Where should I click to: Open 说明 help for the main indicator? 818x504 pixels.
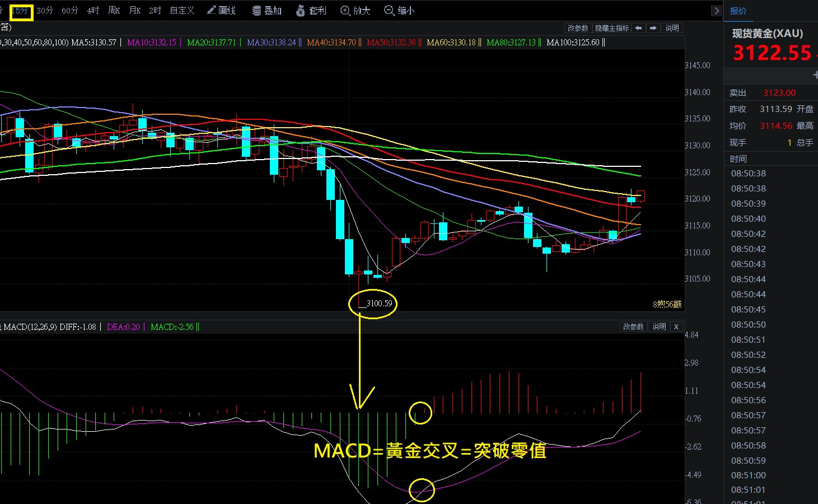click(x=672, y=28)
